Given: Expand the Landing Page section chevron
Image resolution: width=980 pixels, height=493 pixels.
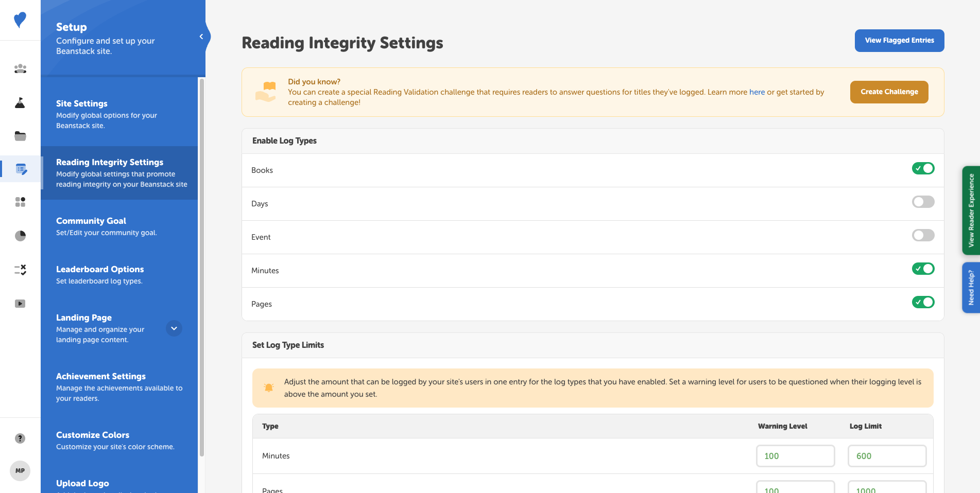Looking at the screenshot, I should [174, 328].
